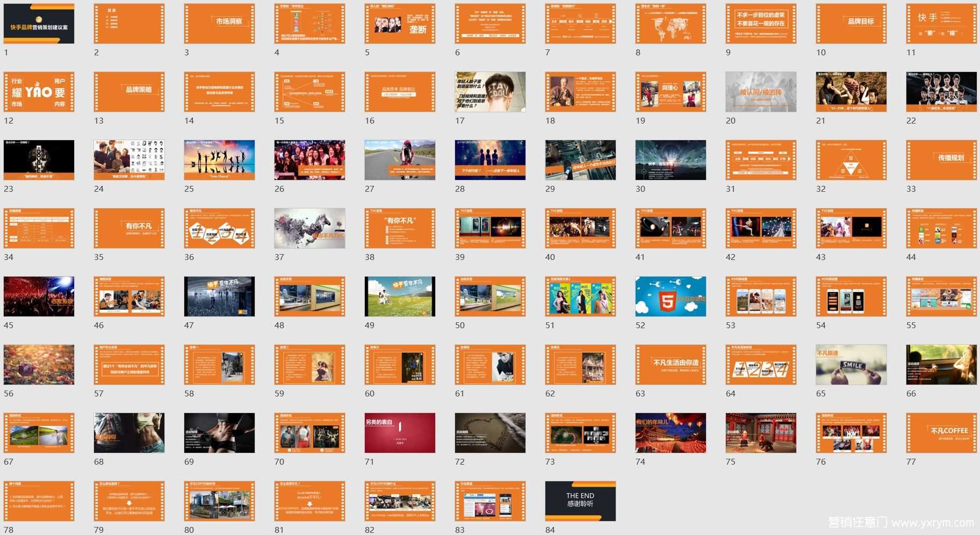Viewport: 980px width, 535px height.
Task: Select slide 63 '不凡生活由你造' thumbnail
Action: coord(671,365)
